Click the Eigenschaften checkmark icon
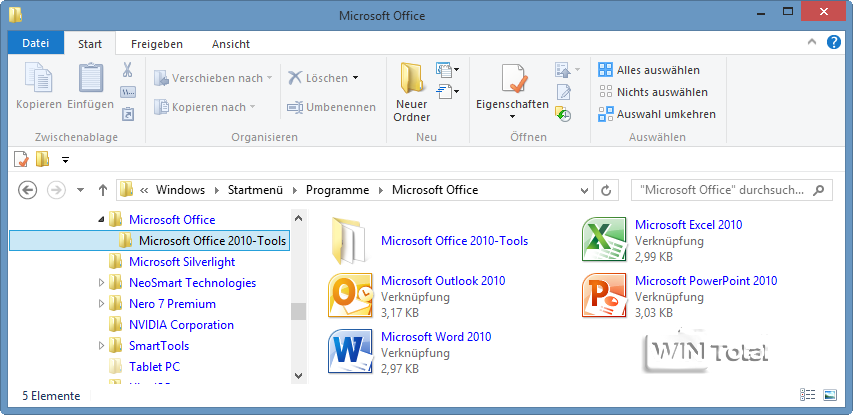 pyautogui.click(x=514, y=79)
